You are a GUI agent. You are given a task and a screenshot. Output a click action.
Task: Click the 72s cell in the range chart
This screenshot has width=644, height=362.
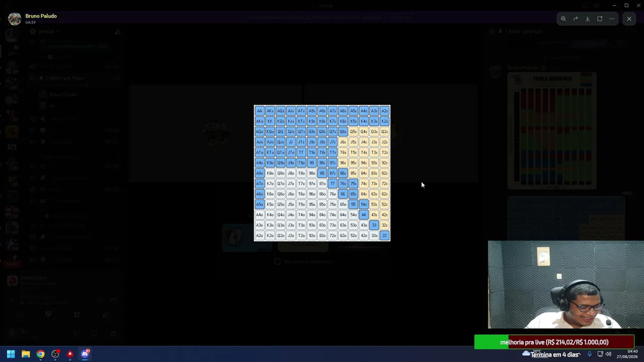point(384,184)
